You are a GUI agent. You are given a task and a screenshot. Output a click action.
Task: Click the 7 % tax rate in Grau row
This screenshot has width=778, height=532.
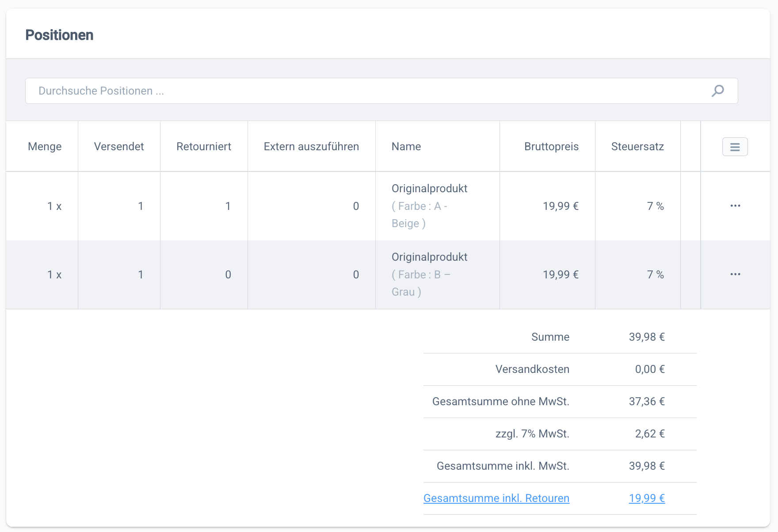[655, 274]
